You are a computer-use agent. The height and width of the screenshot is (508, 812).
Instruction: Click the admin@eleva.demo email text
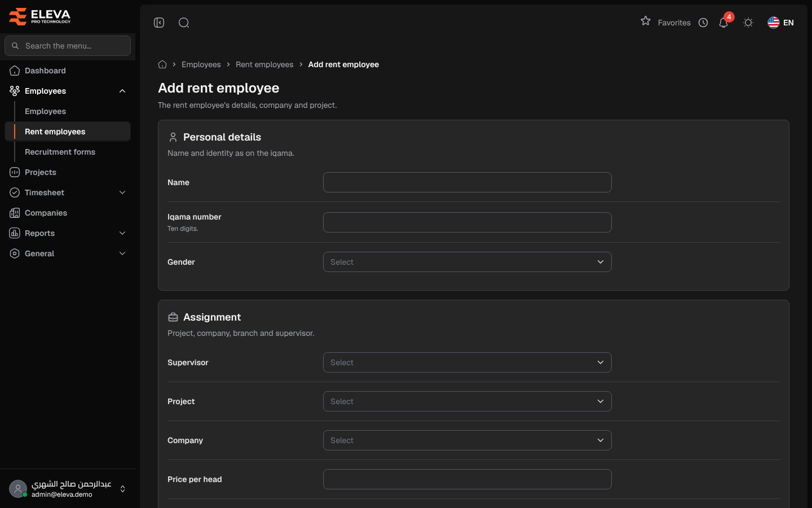(62, 494)
